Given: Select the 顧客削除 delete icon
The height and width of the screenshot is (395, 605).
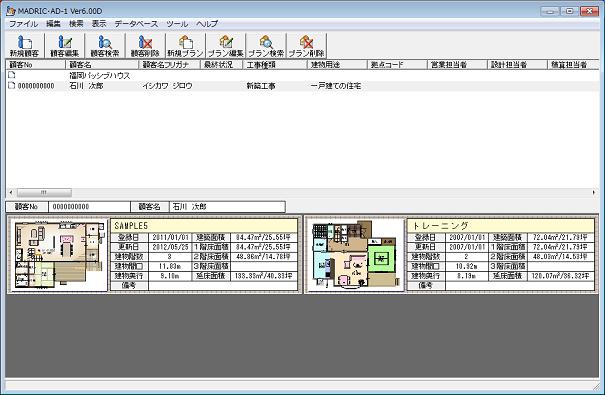Looking at the screenshot, I should (x=145, y=46).
